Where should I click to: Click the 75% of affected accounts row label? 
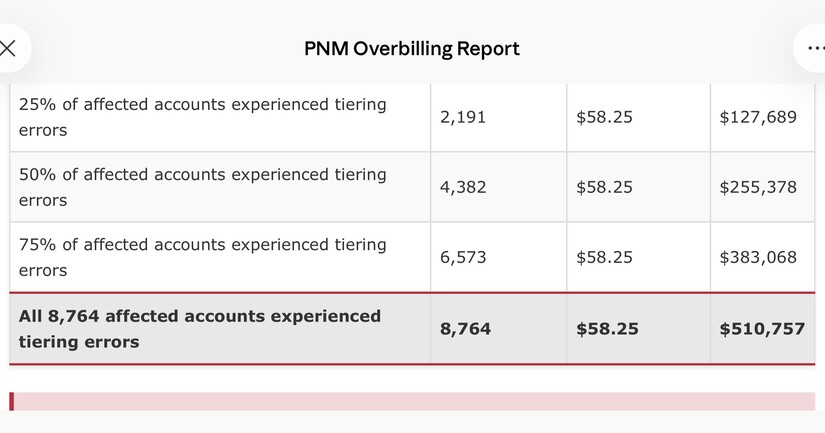pyautogui.click(x=203, y=257)
